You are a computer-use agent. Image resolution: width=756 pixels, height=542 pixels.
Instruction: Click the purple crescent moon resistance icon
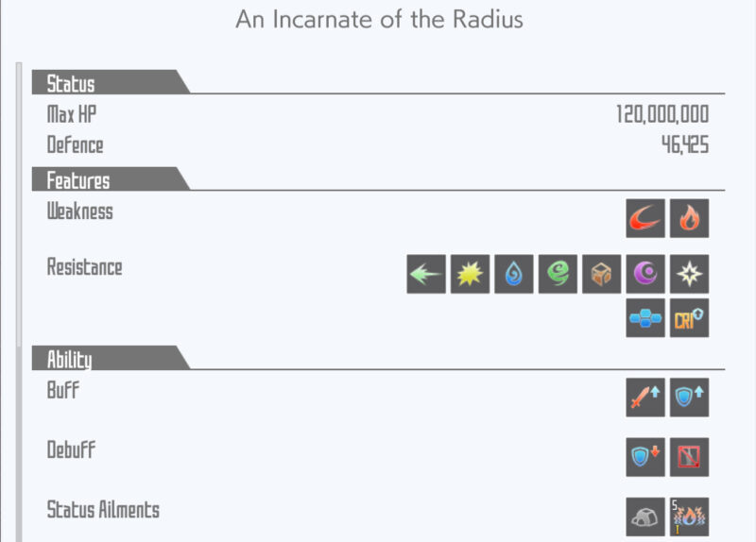(x=645, y=274)
